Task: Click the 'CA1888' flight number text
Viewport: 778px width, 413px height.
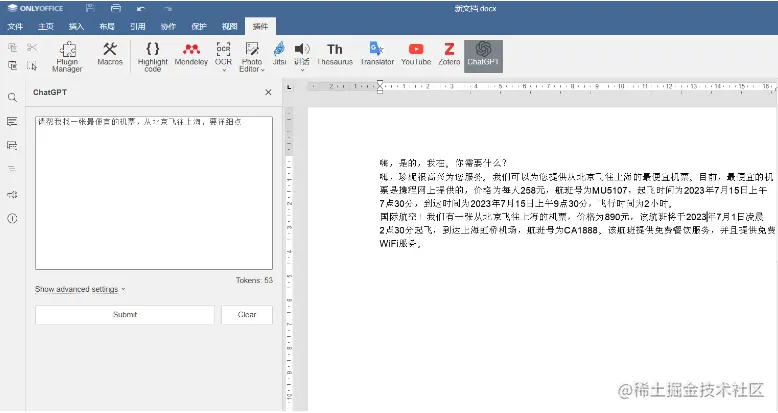Action: coord(581,230)
